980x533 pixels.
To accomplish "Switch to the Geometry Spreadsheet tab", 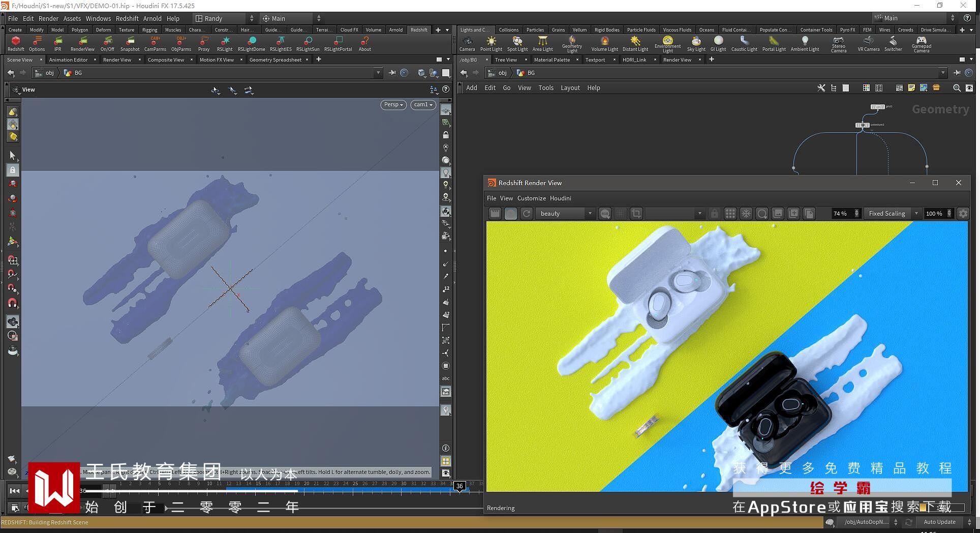I will pos(275,60).
